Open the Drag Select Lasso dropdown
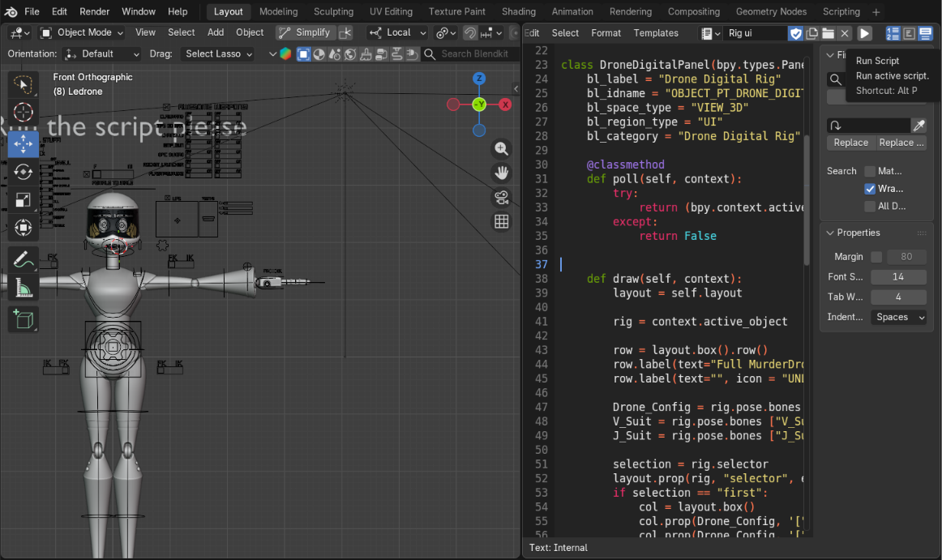Screen dimensions: 942x560 [218, 54]
